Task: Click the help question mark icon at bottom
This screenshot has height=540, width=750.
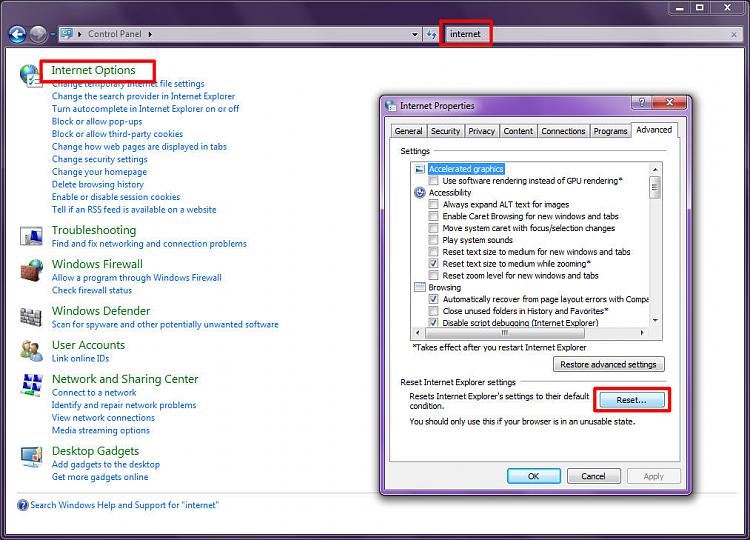Action: [x=22, y=505]
